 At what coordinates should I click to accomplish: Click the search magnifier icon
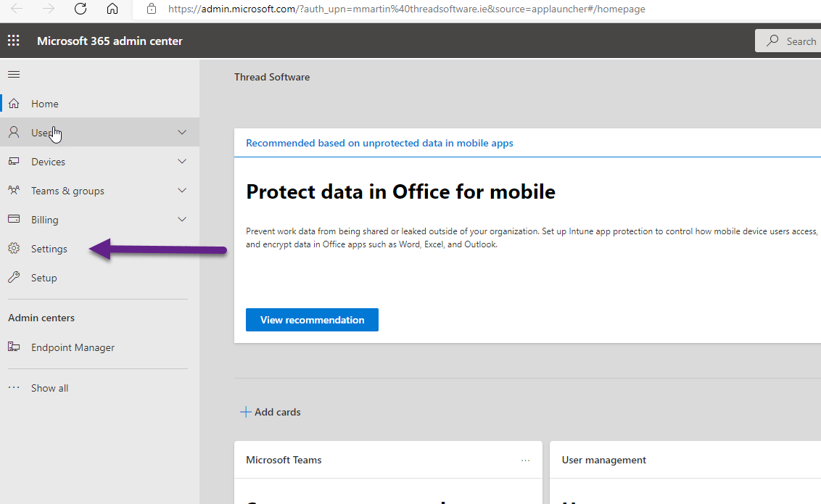point(772,41)
